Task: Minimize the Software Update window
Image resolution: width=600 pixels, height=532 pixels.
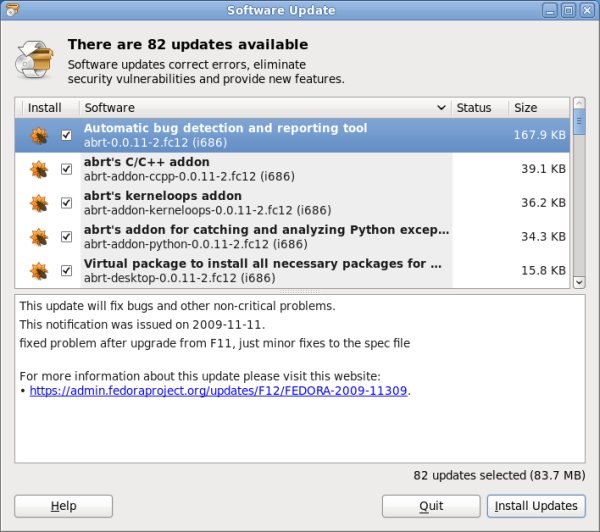Action: (550, 10)
